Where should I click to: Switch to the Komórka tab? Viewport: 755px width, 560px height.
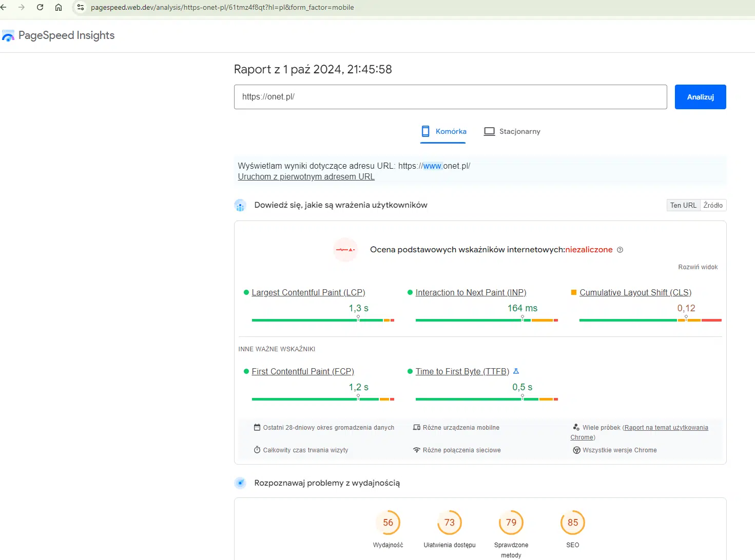[x=443, y=131]
